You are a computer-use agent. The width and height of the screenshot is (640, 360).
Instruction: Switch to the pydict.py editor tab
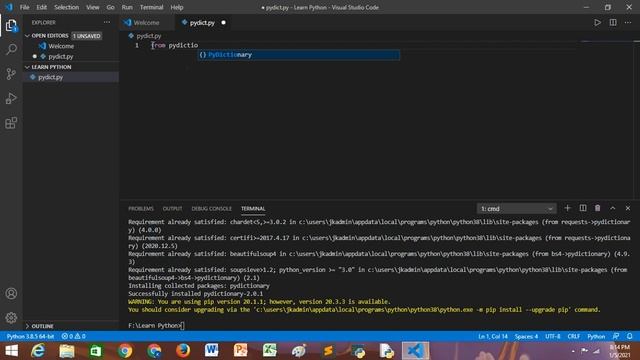[202, 23]
